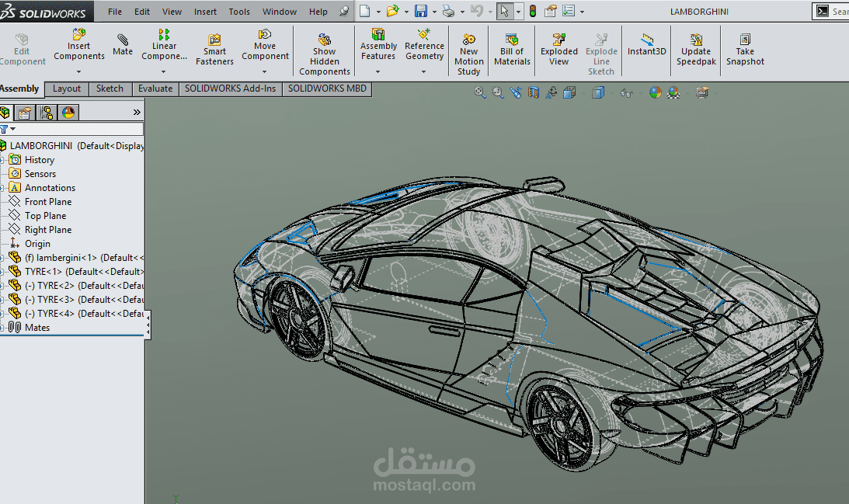Switch to the Layout tab
The width and height of the screenshot is (849, 504).
pos(67,89)
